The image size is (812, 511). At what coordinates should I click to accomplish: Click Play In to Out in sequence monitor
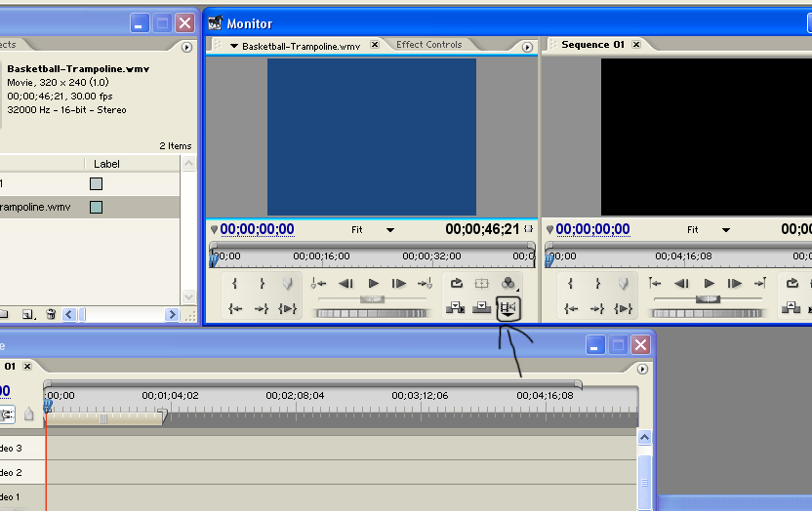[626, 308]
